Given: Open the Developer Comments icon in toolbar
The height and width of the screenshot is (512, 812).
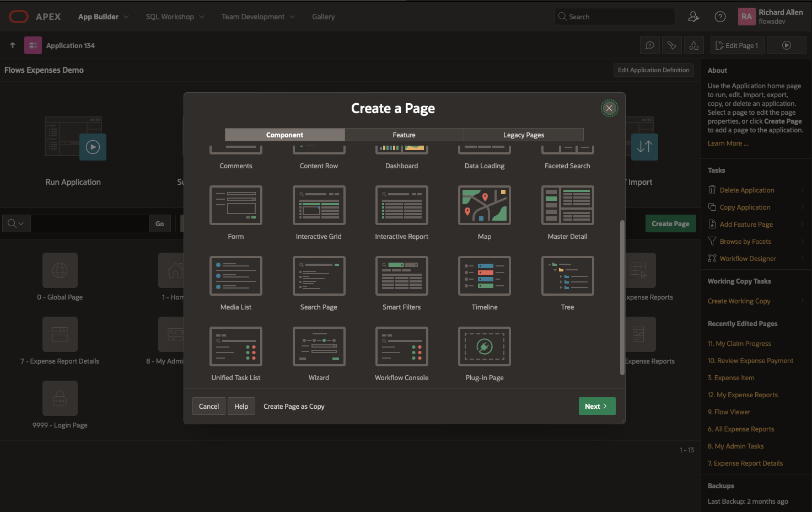Looking at the screenshot, I should click(x=650, y=45).
